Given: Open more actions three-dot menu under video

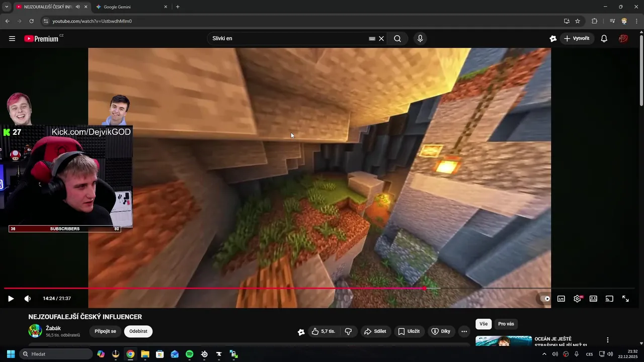Looking at the screenshot, I should click(464, 331).
